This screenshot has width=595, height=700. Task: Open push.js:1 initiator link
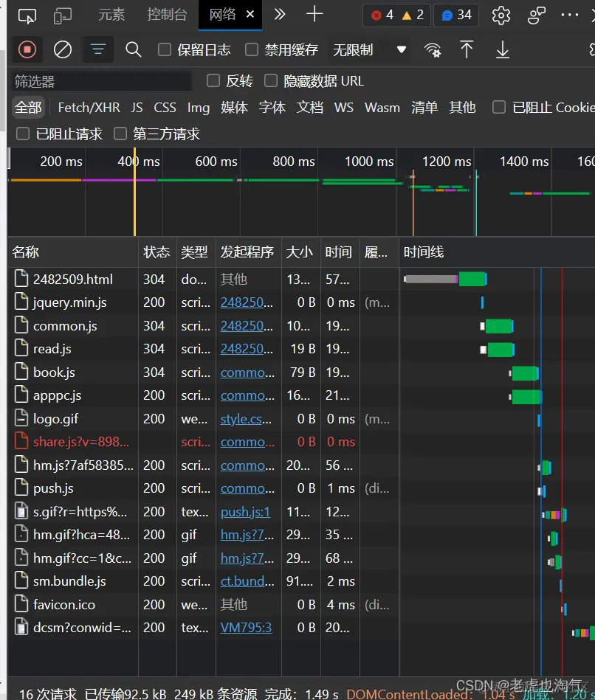point(246,512)
